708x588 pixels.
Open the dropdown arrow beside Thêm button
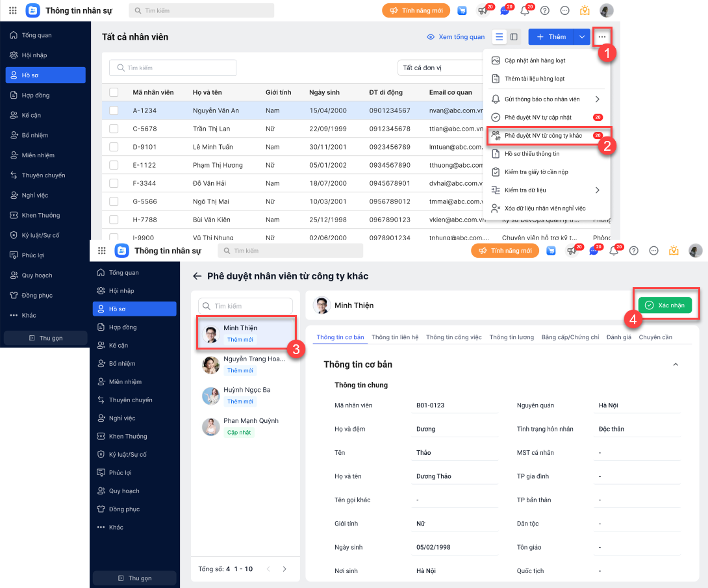click(x=582, y=37)
